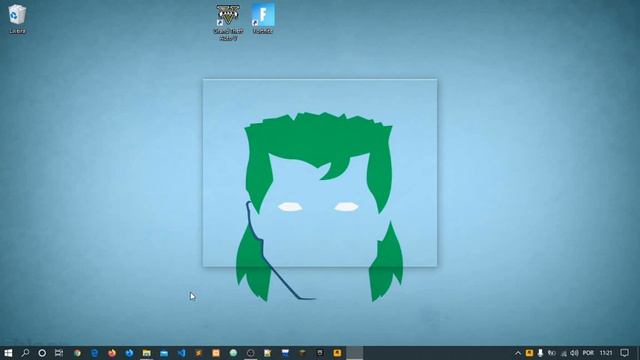The image size is (640, 360).
Task: Open yellow tray icon next to chevron
Action: pos(529,353)
